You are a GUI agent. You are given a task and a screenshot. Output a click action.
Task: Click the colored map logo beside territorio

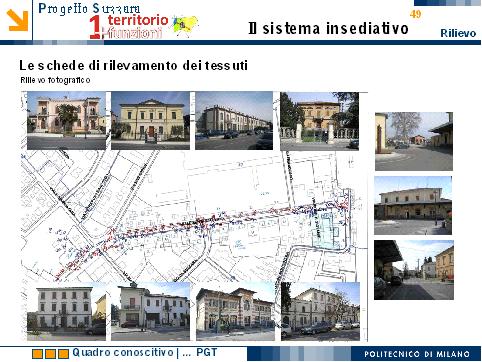click(185, 26)
